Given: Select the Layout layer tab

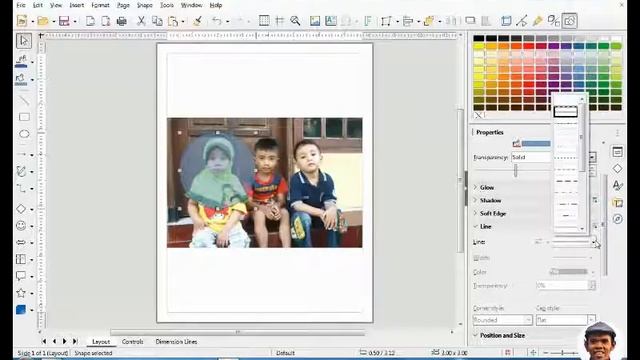Looking at the screenshot, I should click(101, 342).
